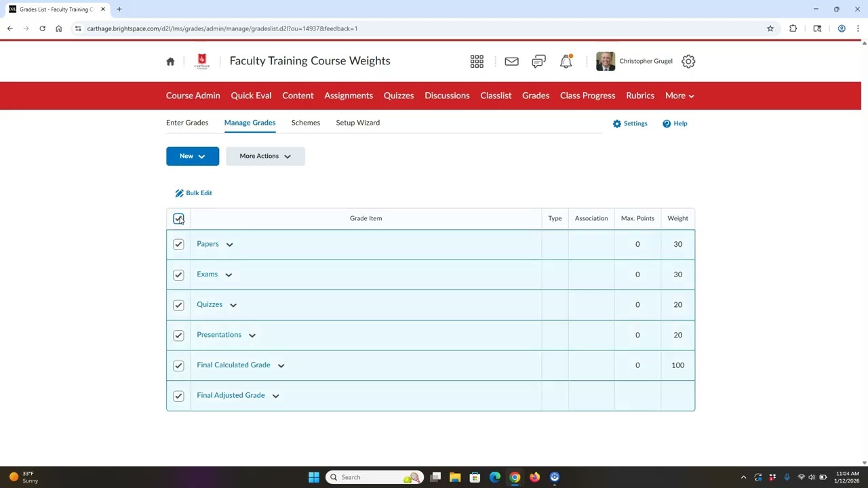Open the message alerts envelope icon
This screenshot has width=868, height=488.
click(x=511, y=61)
